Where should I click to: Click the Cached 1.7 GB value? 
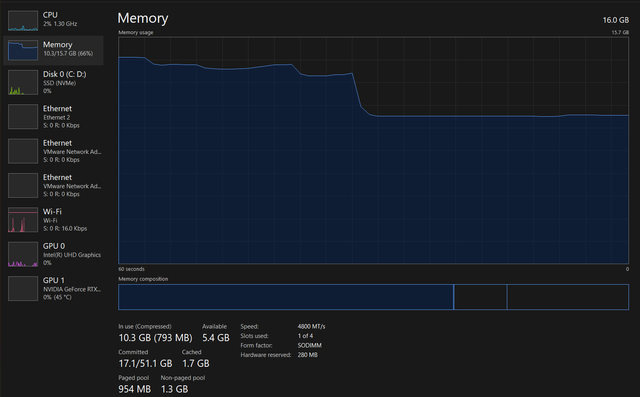[x=196, y=363]
